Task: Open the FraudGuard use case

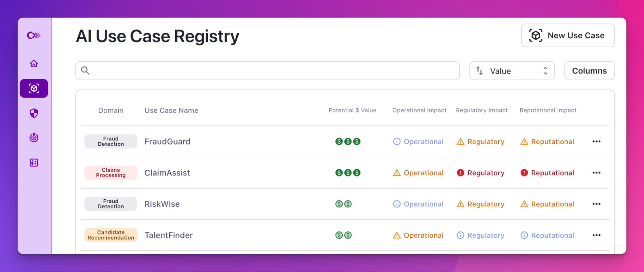Action: [x=168, y=142]
